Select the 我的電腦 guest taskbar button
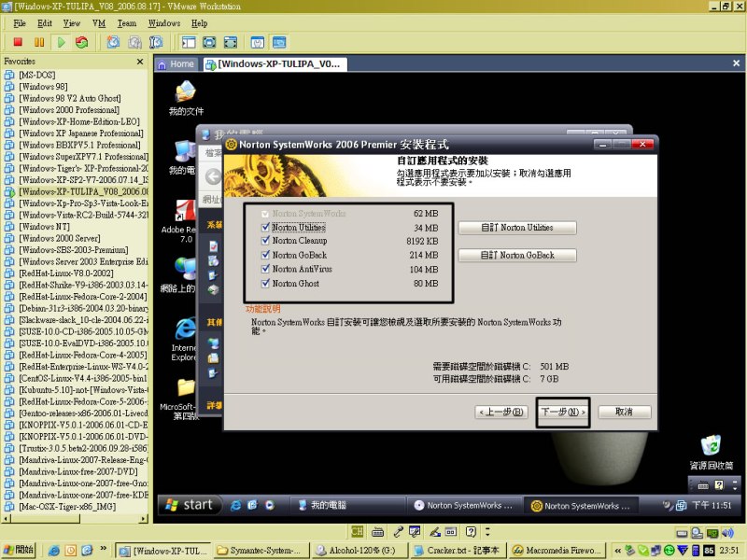Screen dimensions: 747x560 347,505
